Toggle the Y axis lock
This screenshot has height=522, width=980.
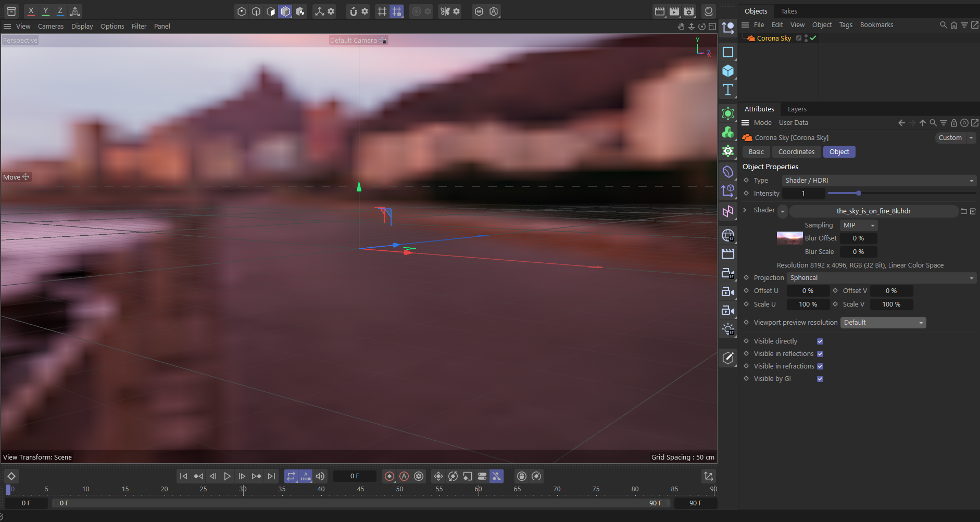46,11
